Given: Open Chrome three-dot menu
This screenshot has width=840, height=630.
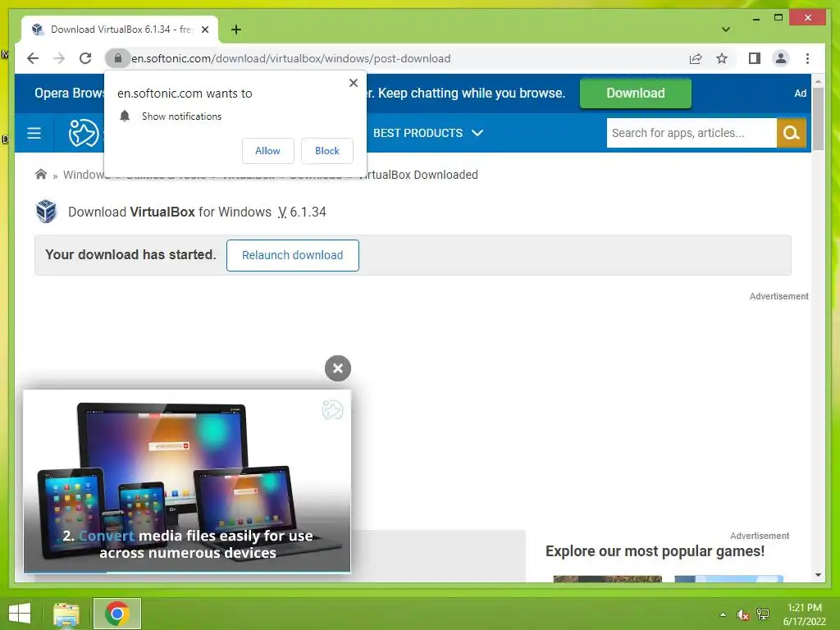Looking at the screenshot, I should coord(807,58).
